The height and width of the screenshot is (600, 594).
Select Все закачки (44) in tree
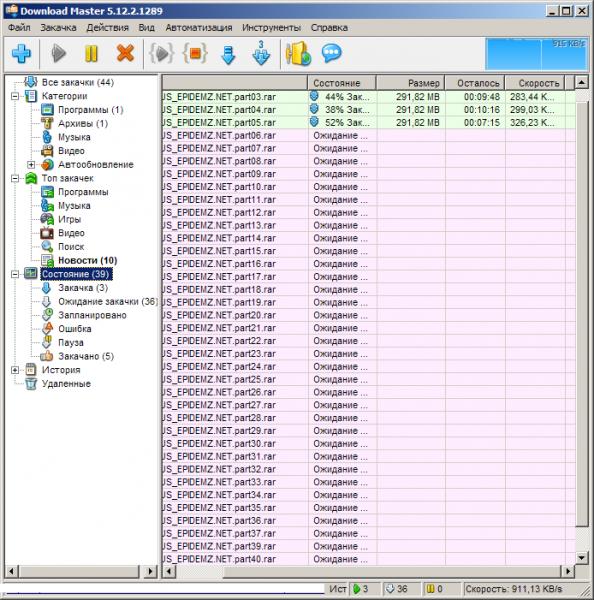pos(78,82)
